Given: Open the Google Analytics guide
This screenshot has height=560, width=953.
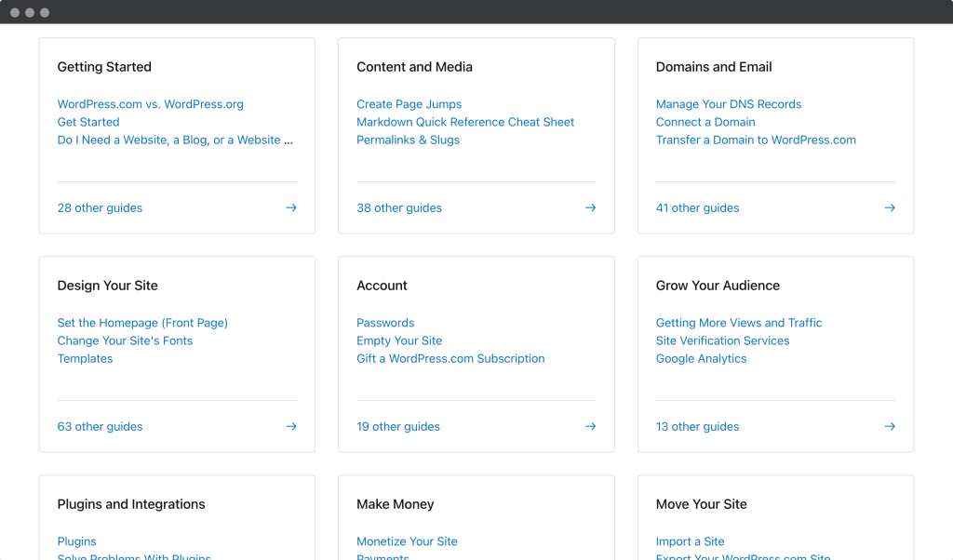Looking at the screenshot, I should coord(701,358).
